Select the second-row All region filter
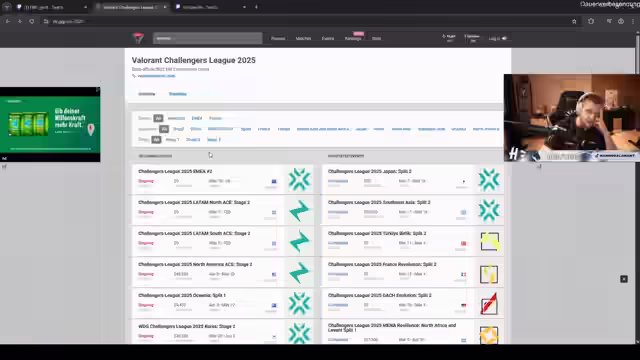Viewport: 640px width, 360px height. 164,129
